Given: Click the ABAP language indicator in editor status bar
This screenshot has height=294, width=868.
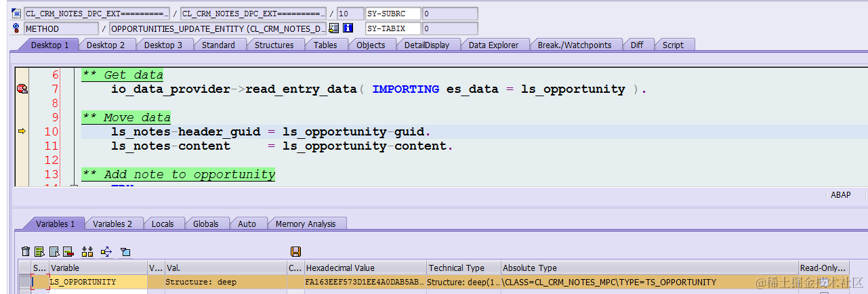Looking at the screenshot, I should (840, 195).
